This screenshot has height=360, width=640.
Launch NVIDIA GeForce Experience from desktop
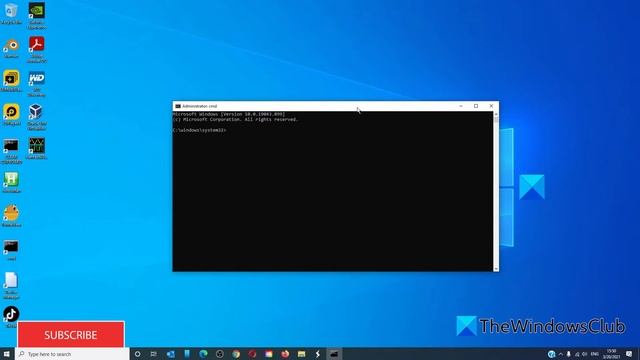[x=37, y=16]
